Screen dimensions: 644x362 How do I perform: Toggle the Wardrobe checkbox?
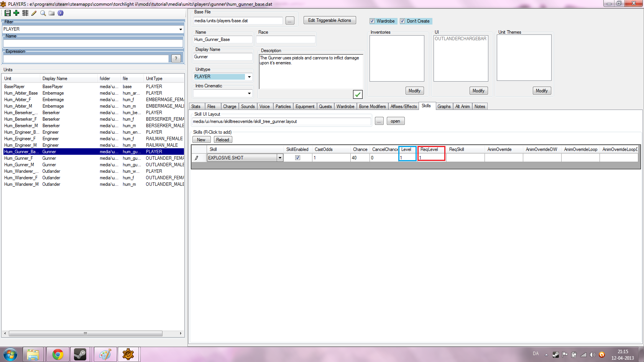(x=372, y=21)
